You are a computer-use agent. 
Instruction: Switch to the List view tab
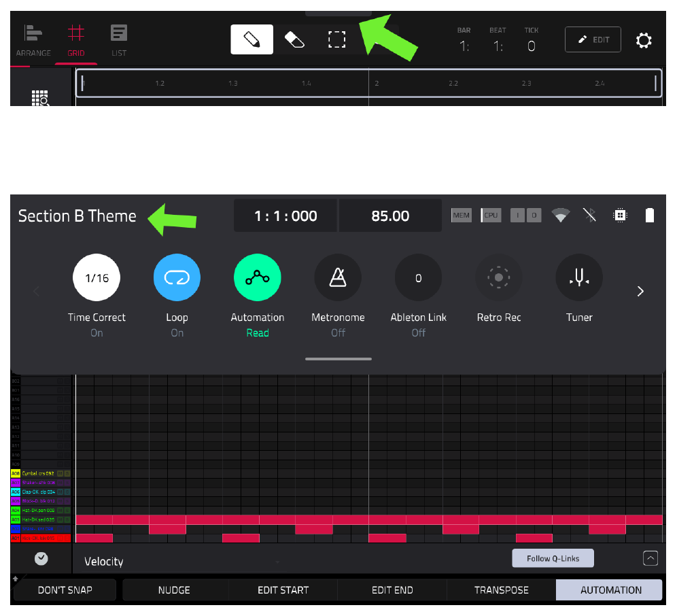coord(119,41)
